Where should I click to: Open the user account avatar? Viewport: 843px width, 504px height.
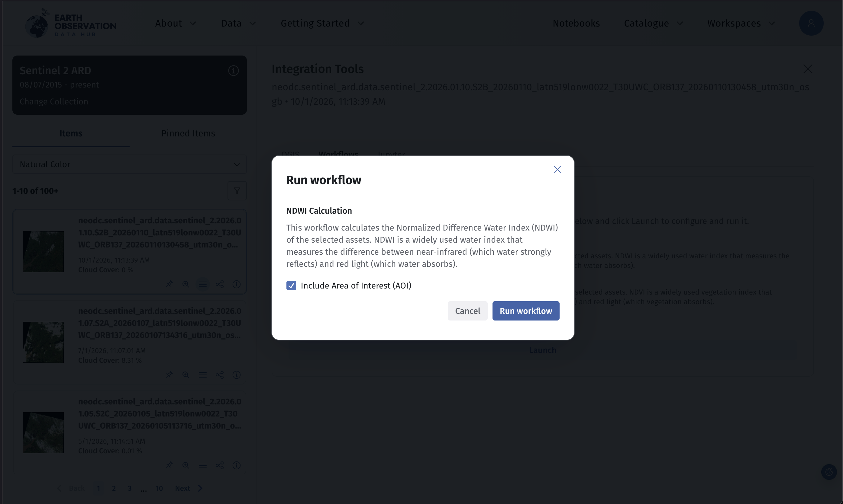click(x=811, y=24)
